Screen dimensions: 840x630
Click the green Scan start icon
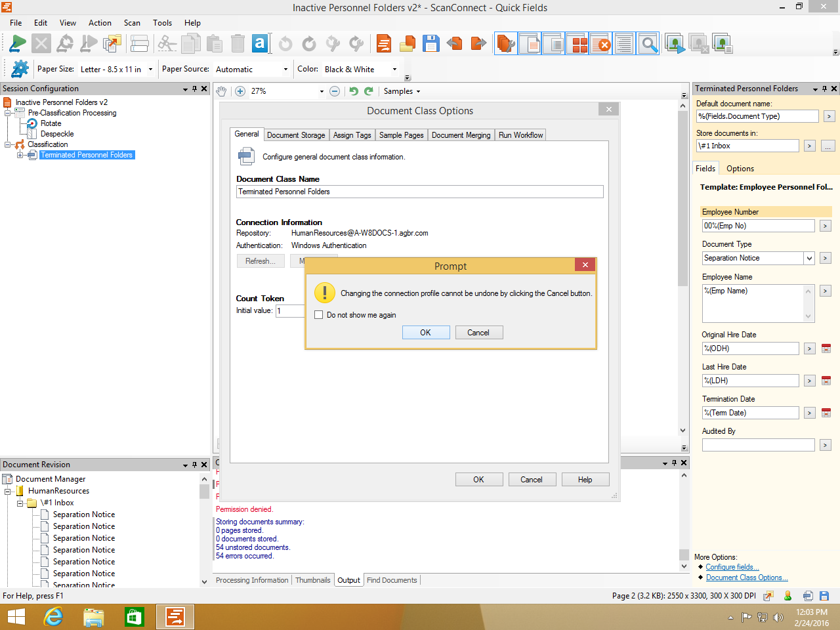coord(18,44)
